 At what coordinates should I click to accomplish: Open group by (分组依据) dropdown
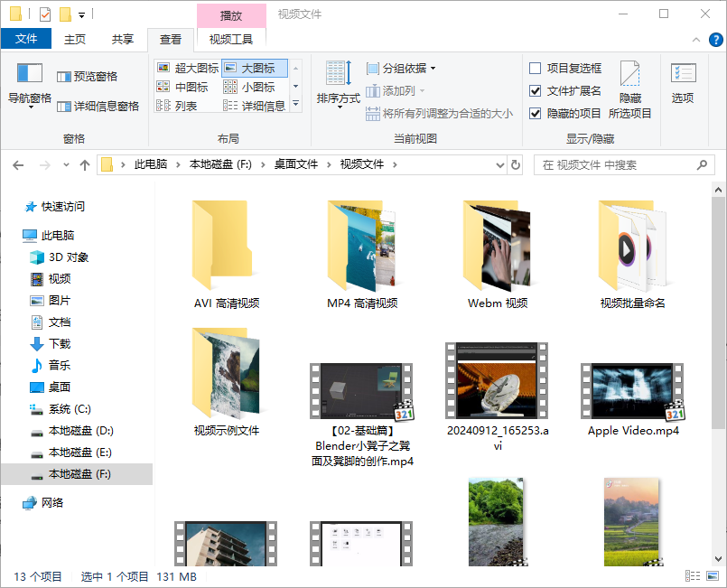tap(401, 69)
